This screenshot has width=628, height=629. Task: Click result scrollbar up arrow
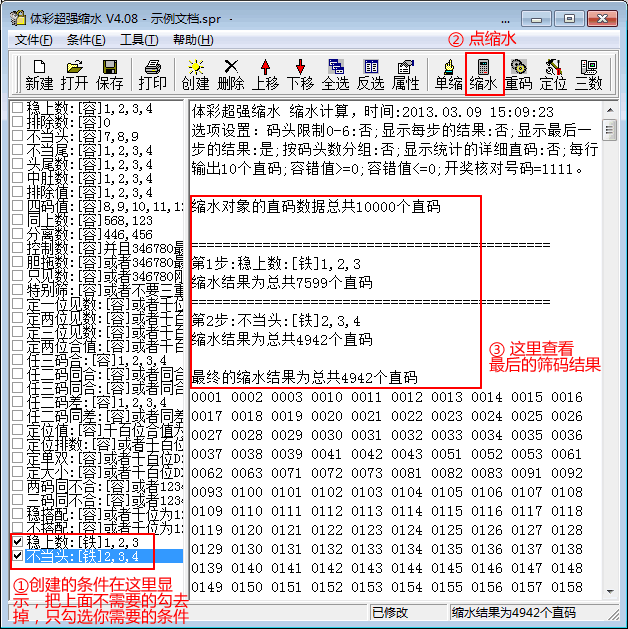click(x=610, y=110)
